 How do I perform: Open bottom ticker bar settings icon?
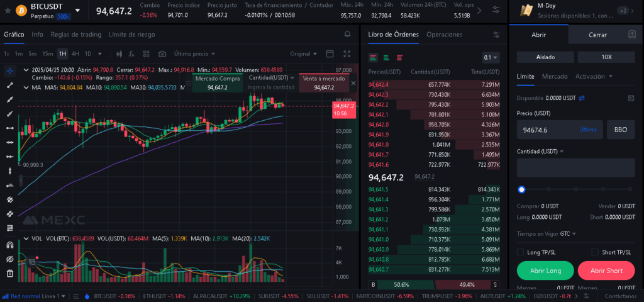click(587, 296)
